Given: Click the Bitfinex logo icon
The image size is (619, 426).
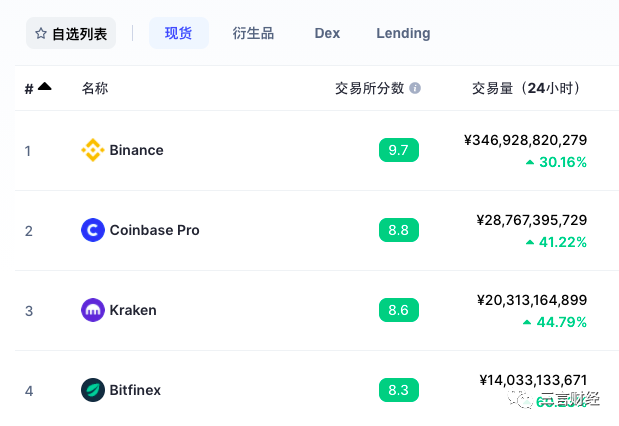Looking at the screenshot, I should tap(92, 390).
